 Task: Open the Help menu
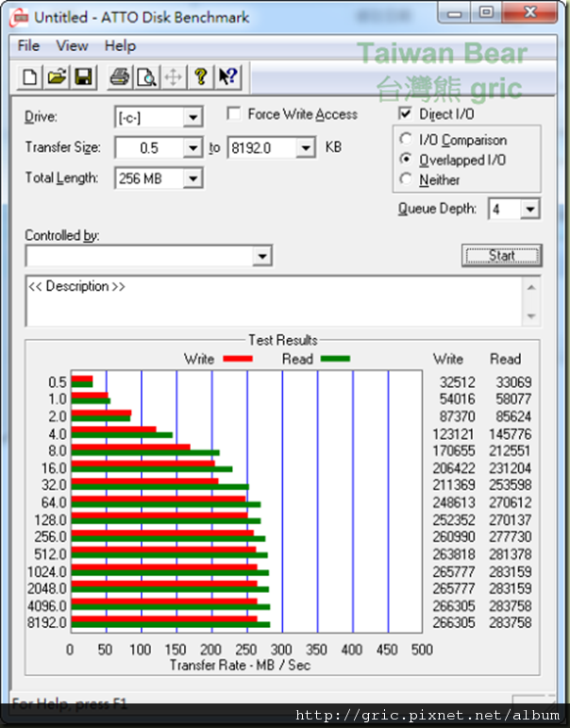click(120, 45)
